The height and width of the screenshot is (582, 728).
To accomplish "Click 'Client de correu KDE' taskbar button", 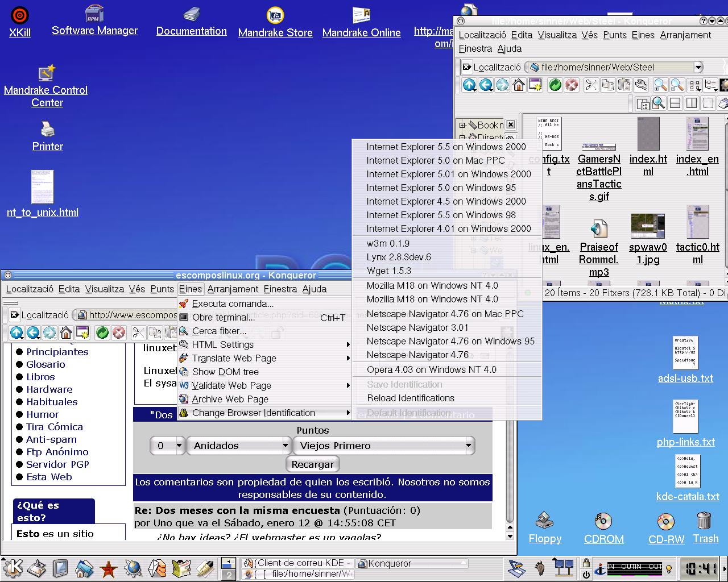I will [298, 563].
